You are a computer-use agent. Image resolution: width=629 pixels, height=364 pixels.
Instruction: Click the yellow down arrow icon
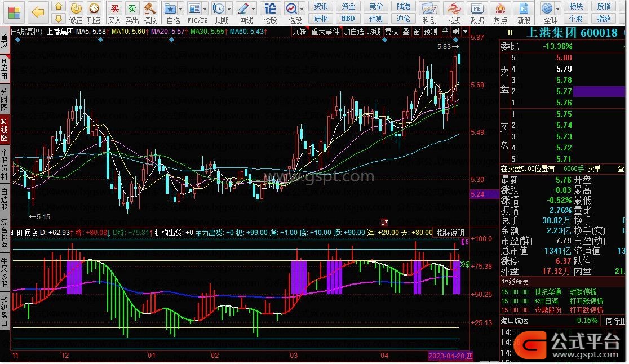pyautogui.click(x=59, y=18)
